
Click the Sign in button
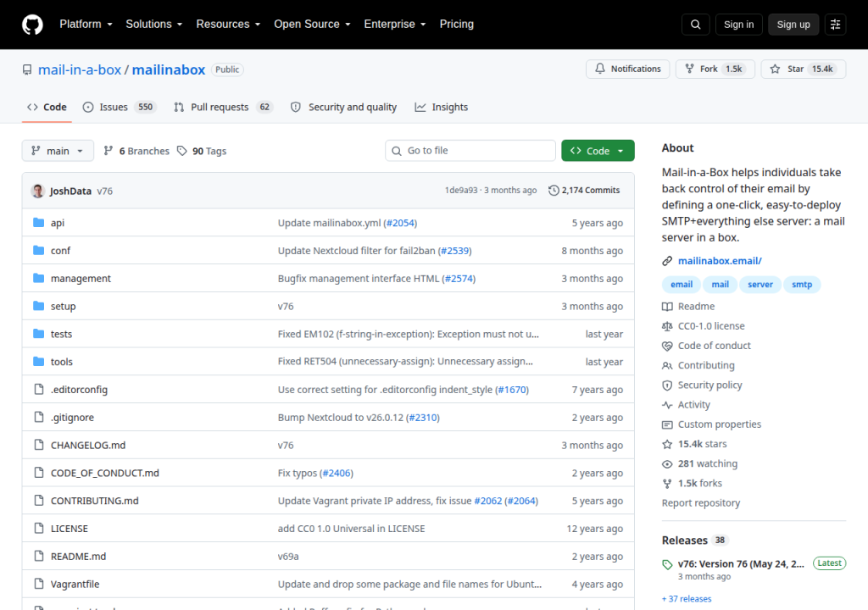pos(738,25)
